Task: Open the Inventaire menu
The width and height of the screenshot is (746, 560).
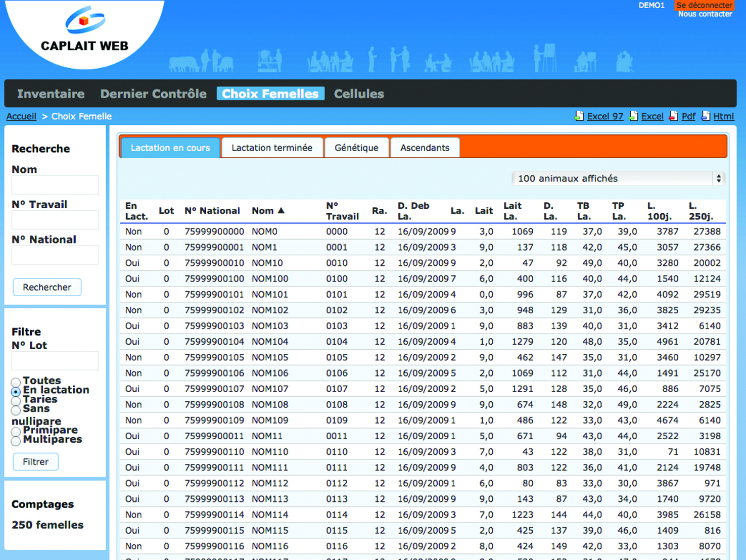Action: click(x=51, y=94)
